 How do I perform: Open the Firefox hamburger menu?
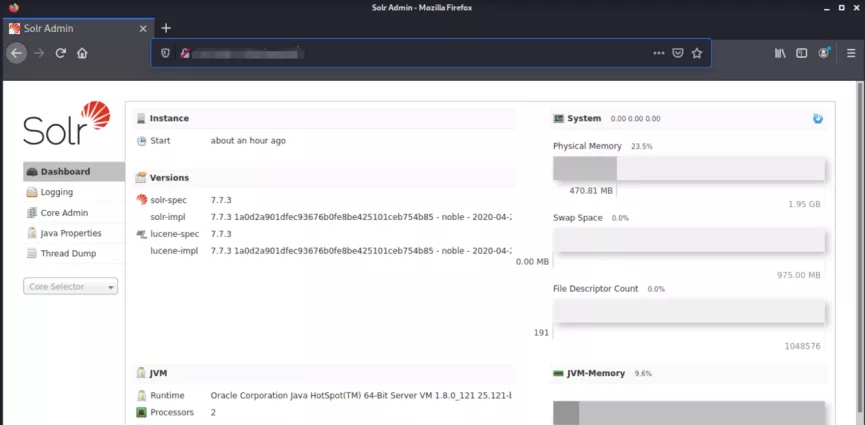(x=850, y=53)
